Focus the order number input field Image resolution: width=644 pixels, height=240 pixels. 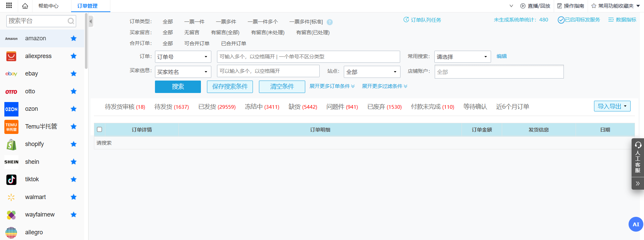point(309,57)
